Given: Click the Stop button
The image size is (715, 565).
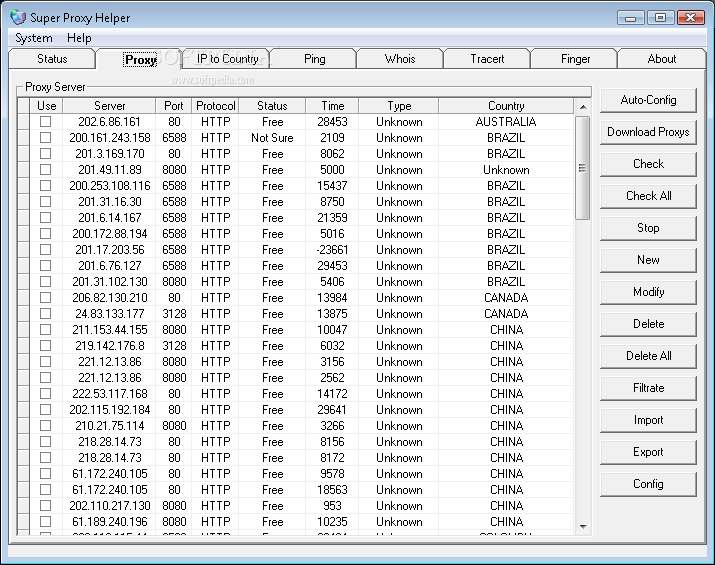Looking at the screenshot, I should (x=648, y=228).
